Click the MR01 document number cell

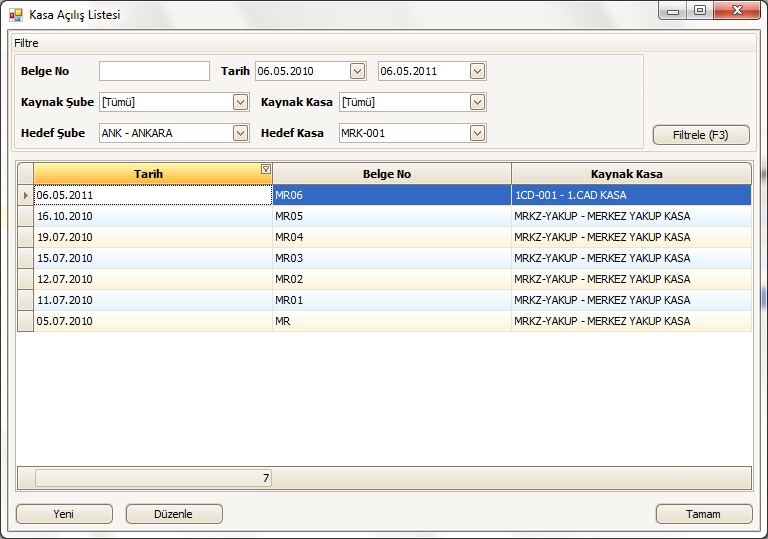[x=392, y=300]
